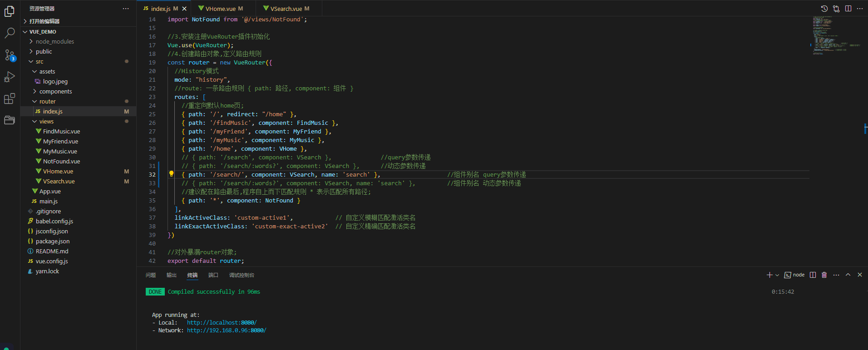Open the folder icon in activity bar
This screenshot has height=350, width=868.
(x=10, y=120)
